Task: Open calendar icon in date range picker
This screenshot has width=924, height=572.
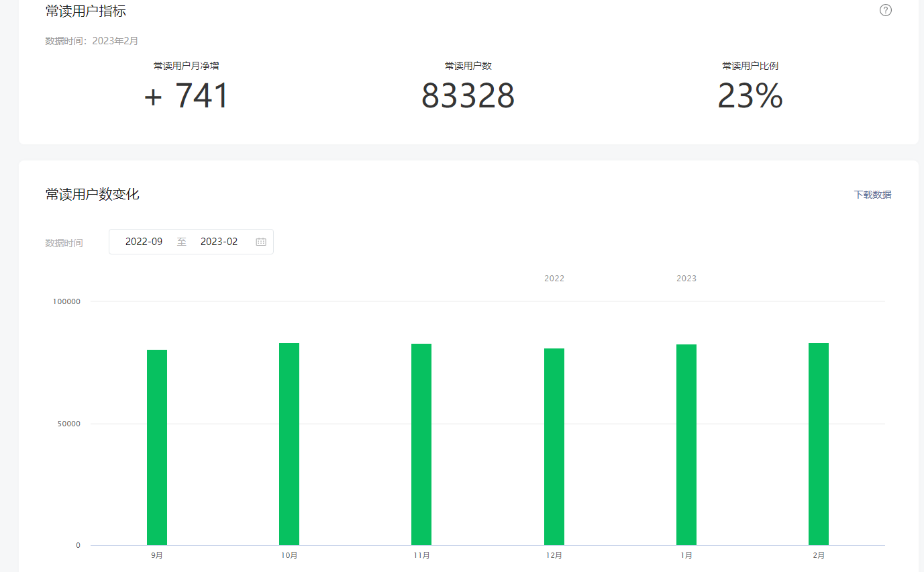Action: (x=261, y=242)
